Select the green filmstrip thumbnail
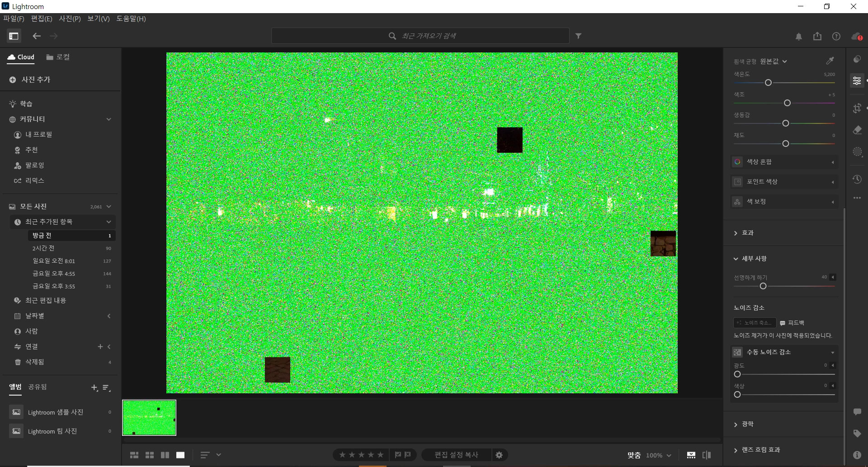This screenshot has width=868, height=467. click(x=149, y=418)
